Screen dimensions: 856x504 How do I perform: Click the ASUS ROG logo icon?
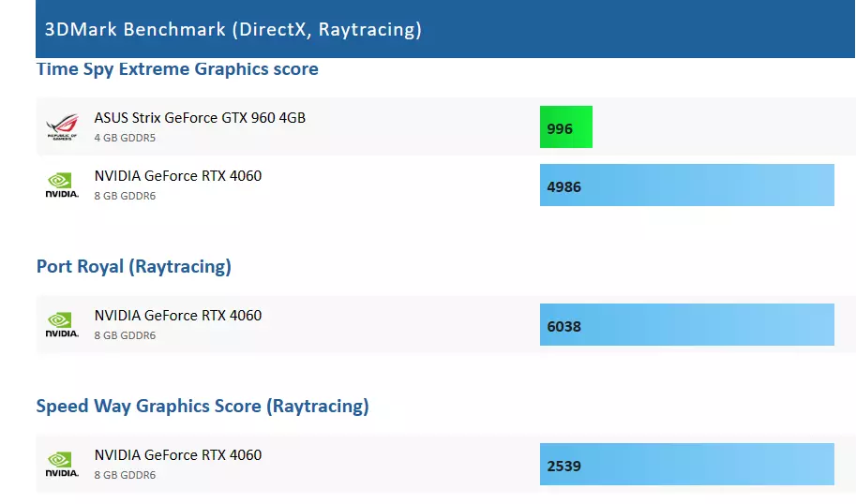click(x=62, y=127)
